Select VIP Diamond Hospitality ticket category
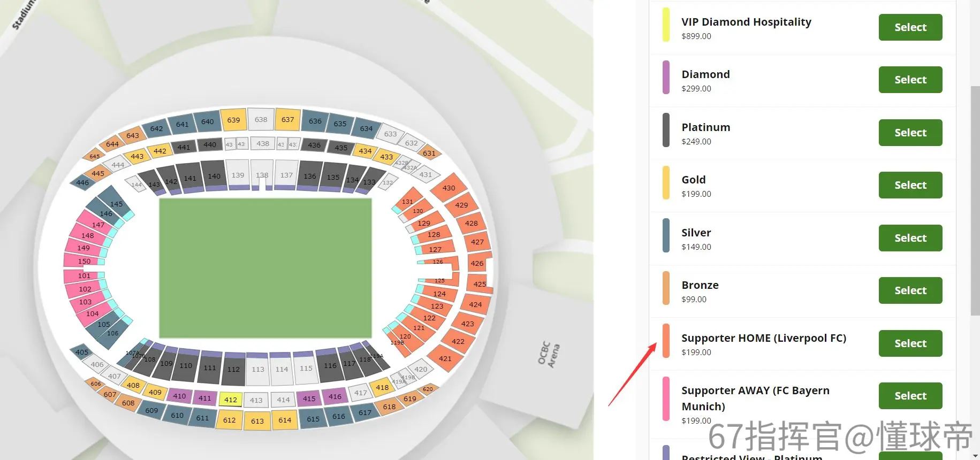980x460 pixels. coord(910,27)
